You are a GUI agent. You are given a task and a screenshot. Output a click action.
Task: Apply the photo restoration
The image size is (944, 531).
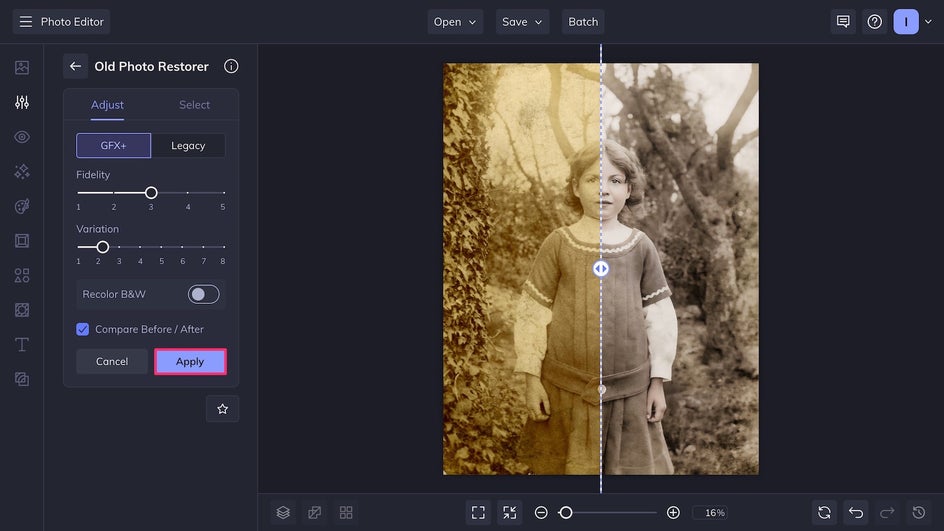190,361
